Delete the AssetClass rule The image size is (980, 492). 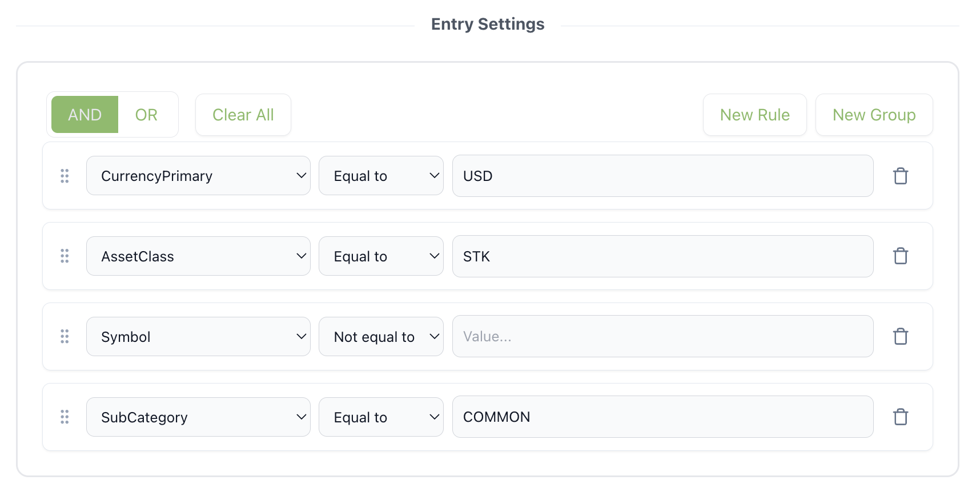(x=901, y=256)
